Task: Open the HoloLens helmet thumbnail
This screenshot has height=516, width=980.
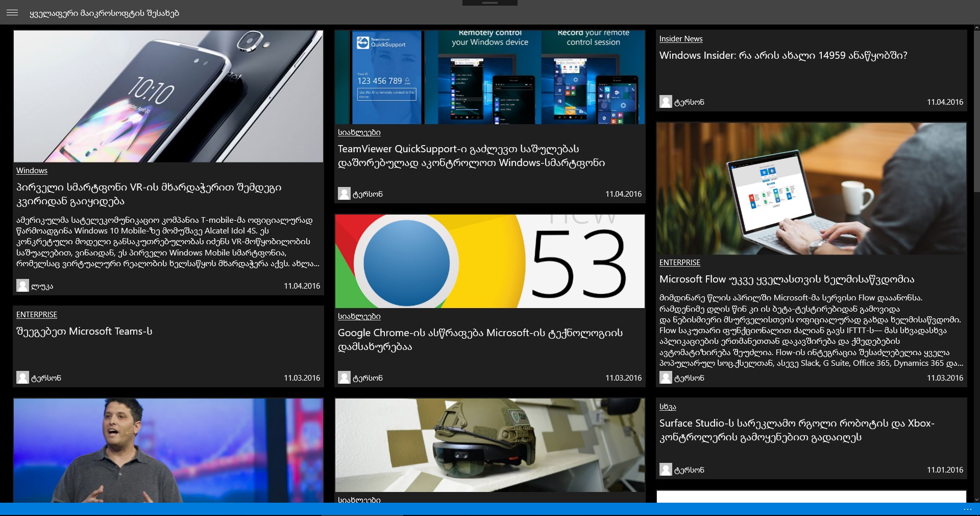Action: point(490,445)
